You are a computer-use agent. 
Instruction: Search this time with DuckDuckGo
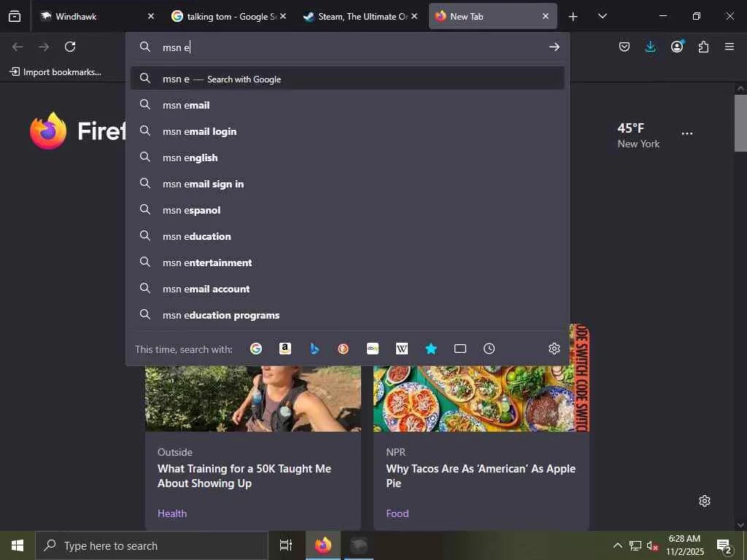point(343,349)
